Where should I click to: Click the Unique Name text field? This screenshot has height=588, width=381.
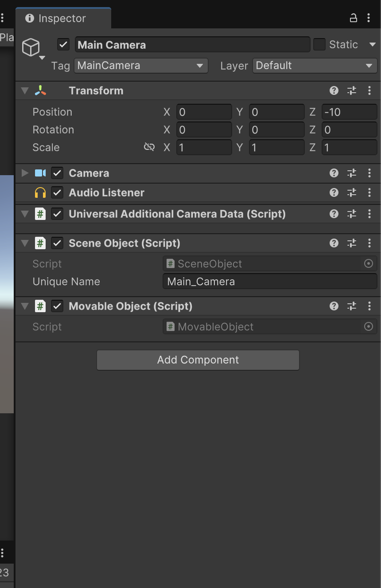[270, 282]
